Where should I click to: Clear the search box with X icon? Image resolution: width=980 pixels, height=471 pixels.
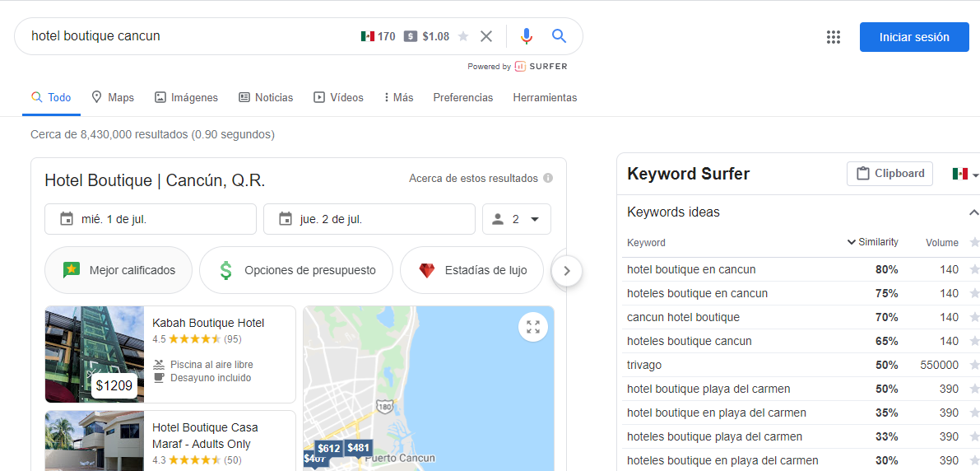pyautogui.click(x=486, y=36)
